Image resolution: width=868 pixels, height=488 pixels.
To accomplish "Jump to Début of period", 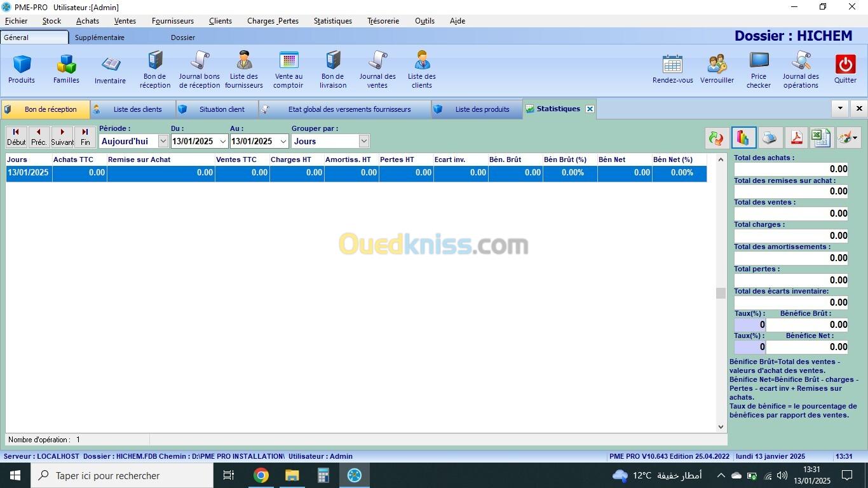I will click(x=17, y=137).
